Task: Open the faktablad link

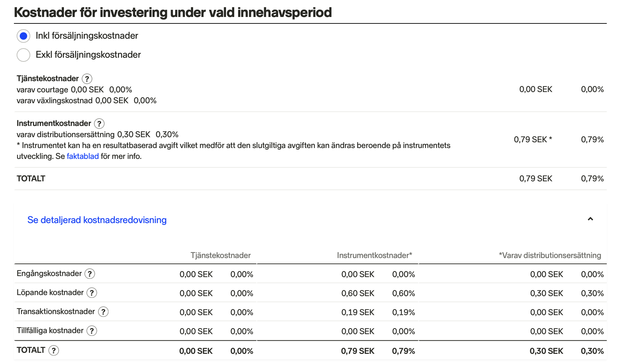Action: 83,156
